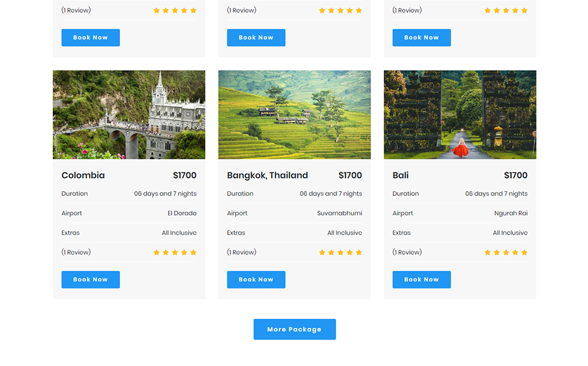
Task: Click the Colombia package title
Action: click(x=83, y=175)
